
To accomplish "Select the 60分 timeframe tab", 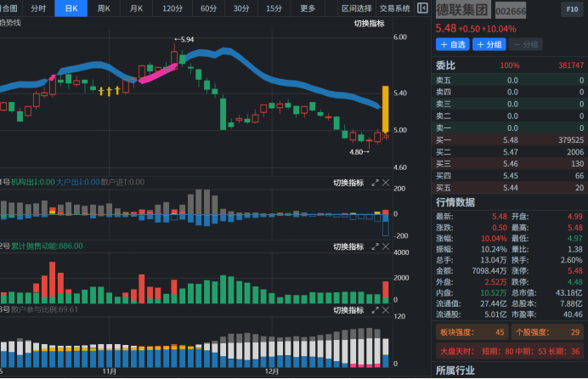I will (208, 8).
